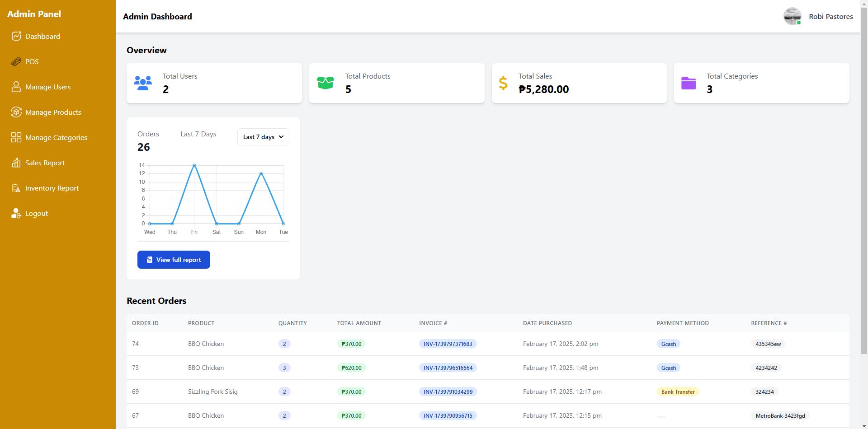The width and height of the screenshot is (868, 429).
Task: Click the Manage Categories grid icon
Action: pyautogui.click(x=16, y=137)
